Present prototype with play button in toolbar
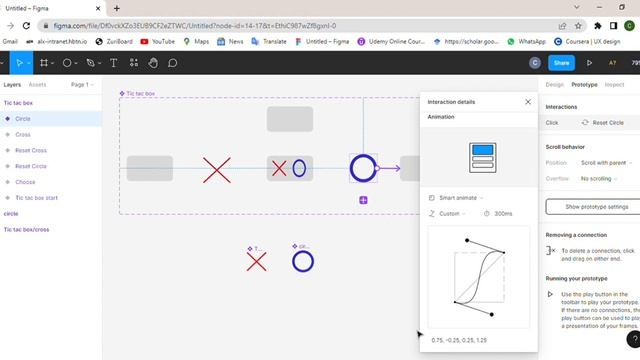 pos(589,63)
